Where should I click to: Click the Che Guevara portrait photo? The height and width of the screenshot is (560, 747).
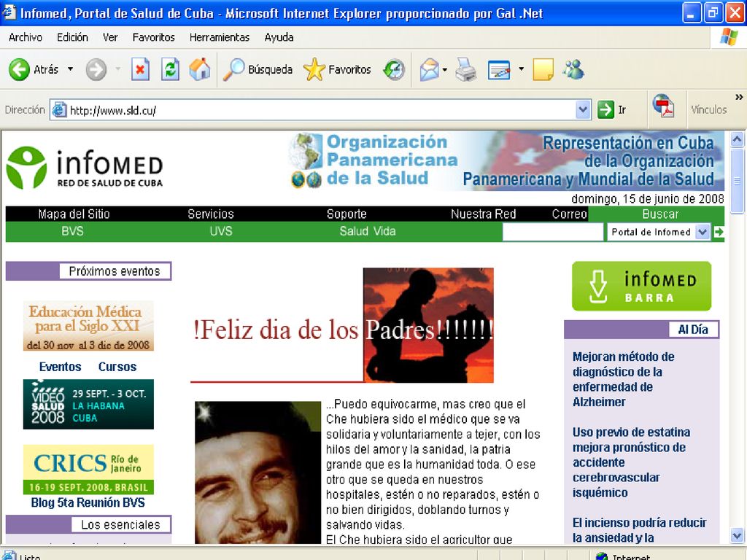coord(258,472)
